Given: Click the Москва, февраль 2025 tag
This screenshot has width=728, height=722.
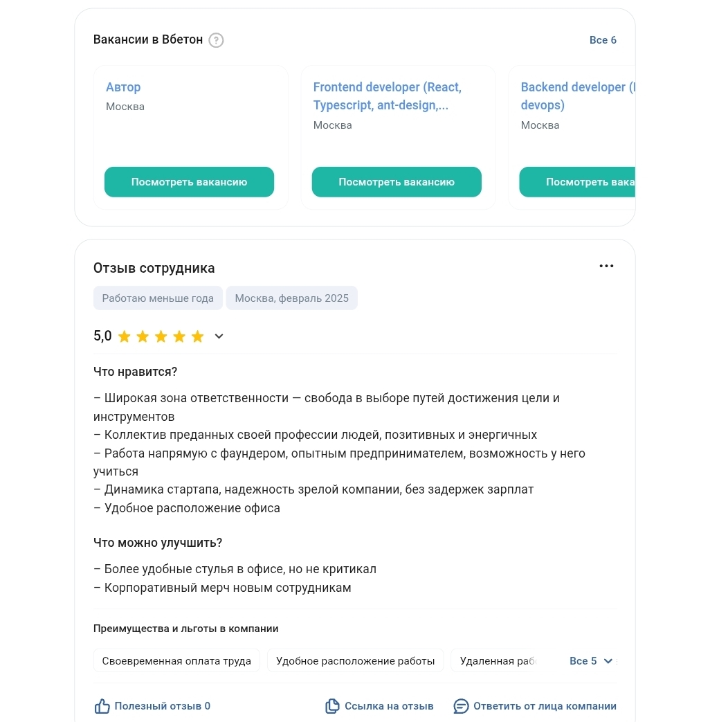Looking at the screenshot, I should point(291,298).
